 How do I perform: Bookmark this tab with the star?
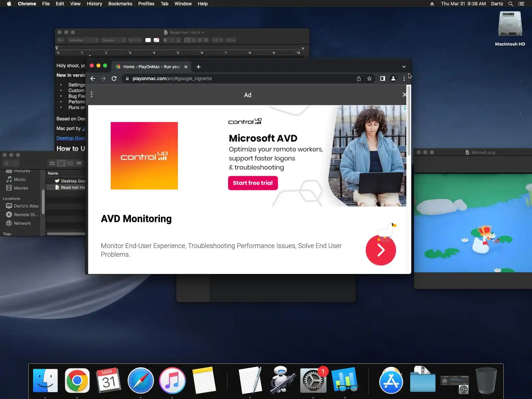point(369,78)
